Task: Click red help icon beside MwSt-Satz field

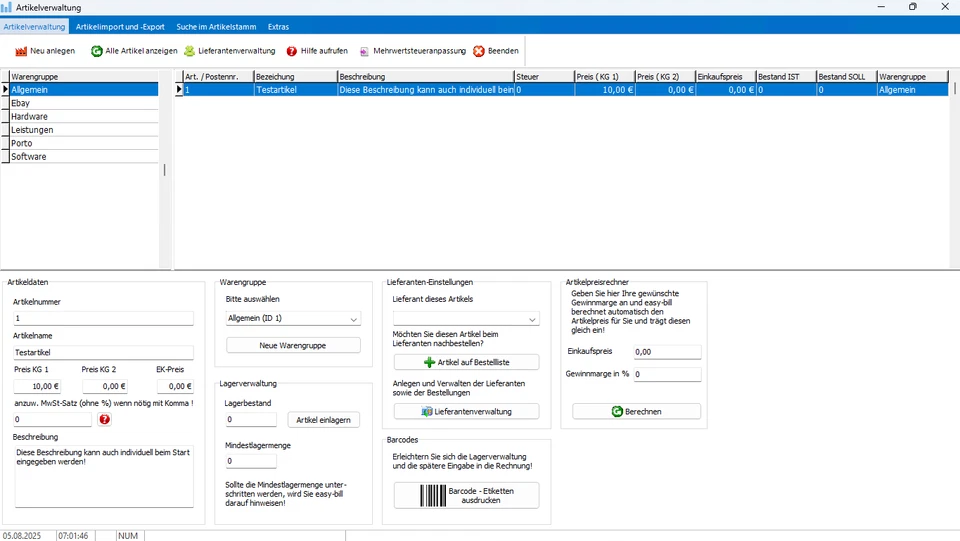Action: (105, 419)
